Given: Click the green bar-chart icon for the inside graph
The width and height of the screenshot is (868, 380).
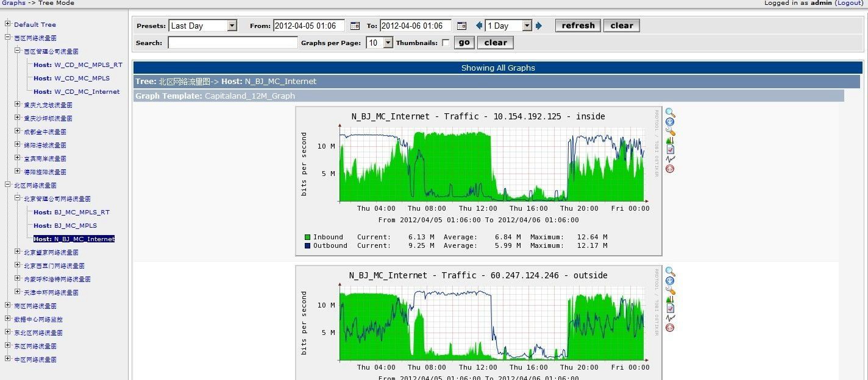Looking at the screenshot, I should pos(670,140).
